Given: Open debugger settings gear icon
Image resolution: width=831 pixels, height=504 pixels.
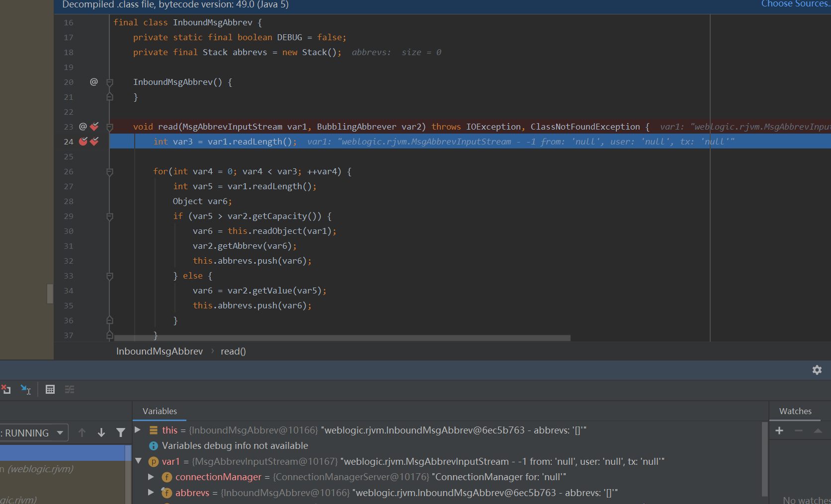Looking at the screenshot, I should point(817,370).
